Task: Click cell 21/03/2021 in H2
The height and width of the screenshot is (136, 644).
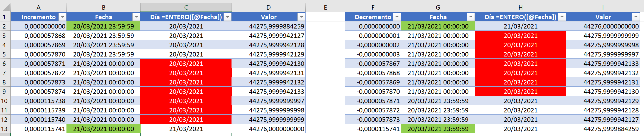Action: [520, 26]
